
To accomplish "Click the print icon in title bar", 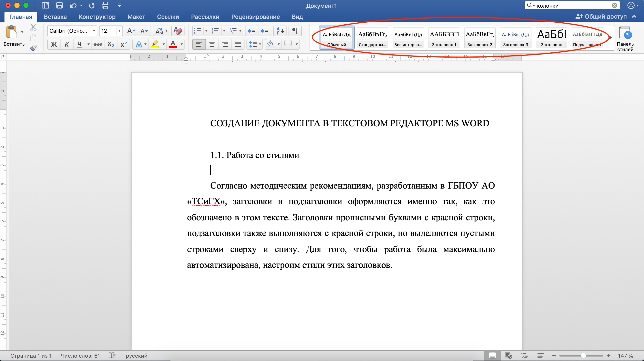I will coord(105,6).
